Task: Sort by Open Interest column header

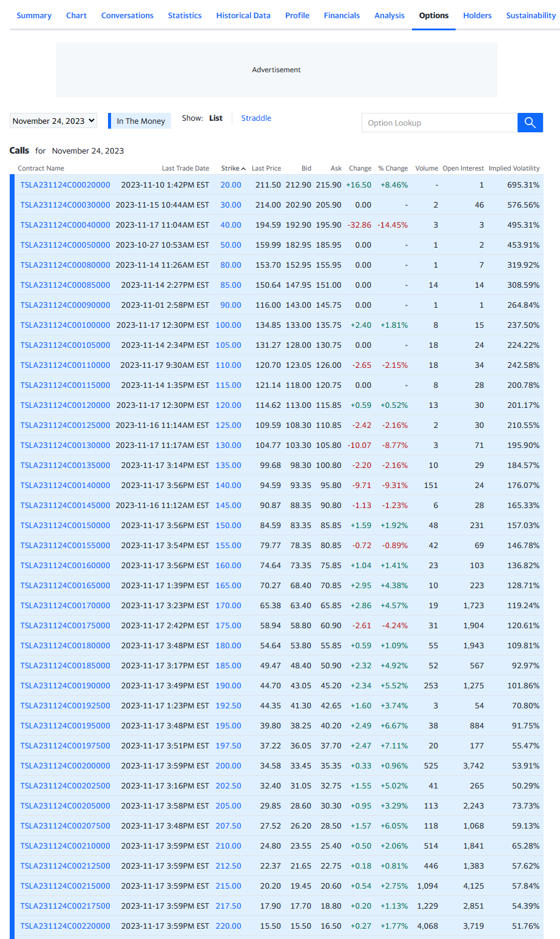Action: click(x=464, y=168)
